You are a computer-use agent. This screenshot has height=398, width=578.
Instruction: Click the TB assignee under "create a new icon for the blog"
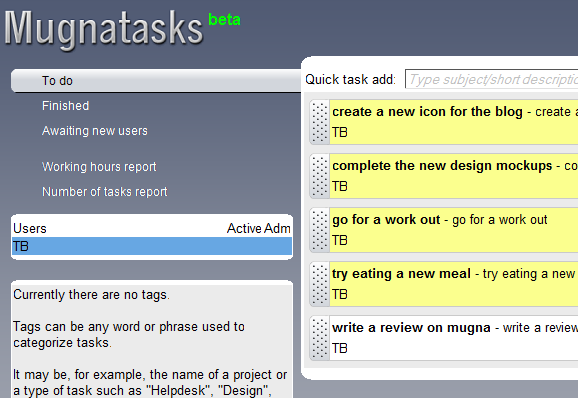[340, 132]
